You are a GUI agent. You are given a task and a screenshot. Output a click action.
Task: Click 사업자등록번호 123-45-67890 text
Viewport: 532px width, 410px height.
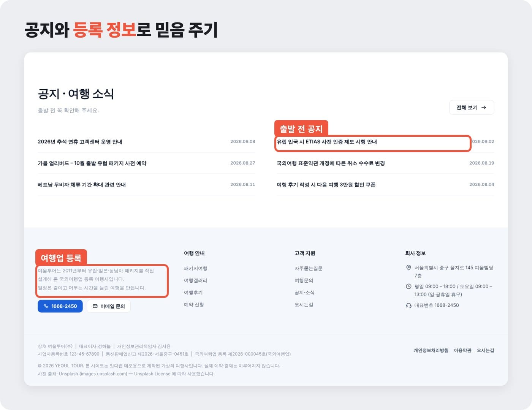[68, 354]
